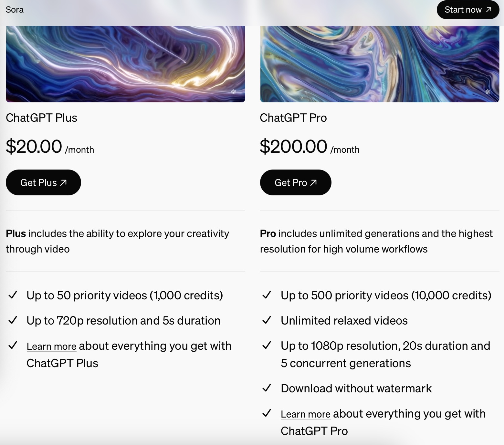Click checkmark beside 720p resolution feature
The image size is (504, 445).
tap(13, 320)
